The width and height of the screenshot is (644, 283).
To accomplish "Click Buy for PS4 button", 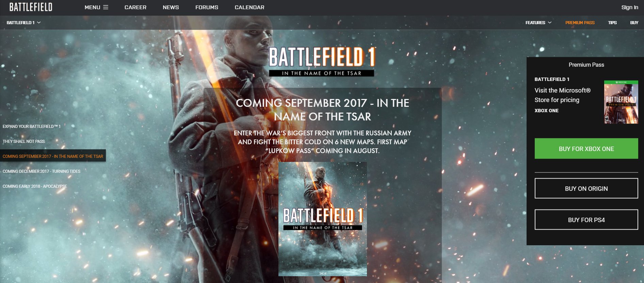I will point(586,220).
